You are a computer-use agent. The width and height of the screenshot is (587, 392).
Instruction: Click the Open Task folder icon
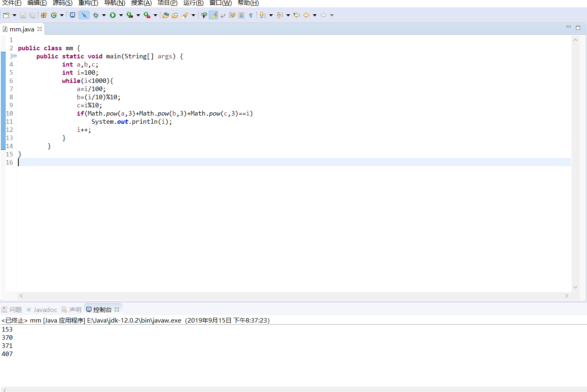(x=175, y=15)
